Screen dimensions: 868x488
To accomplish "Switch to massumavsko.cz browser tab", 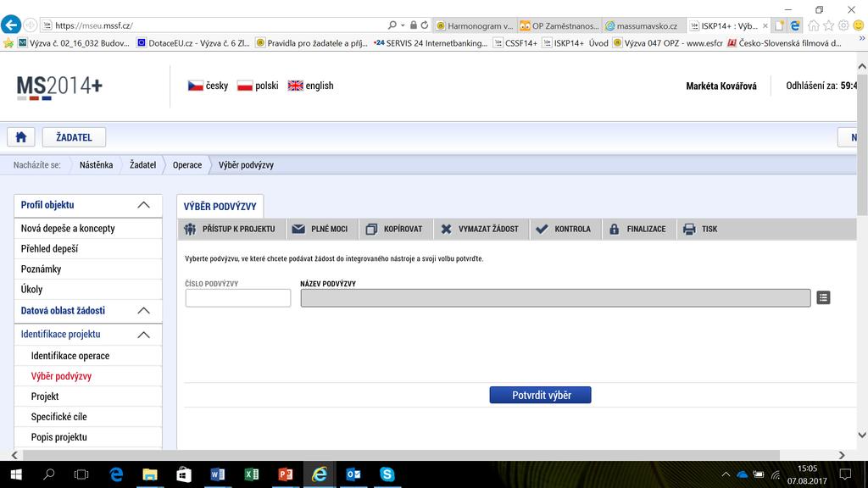I will [644, 25].
